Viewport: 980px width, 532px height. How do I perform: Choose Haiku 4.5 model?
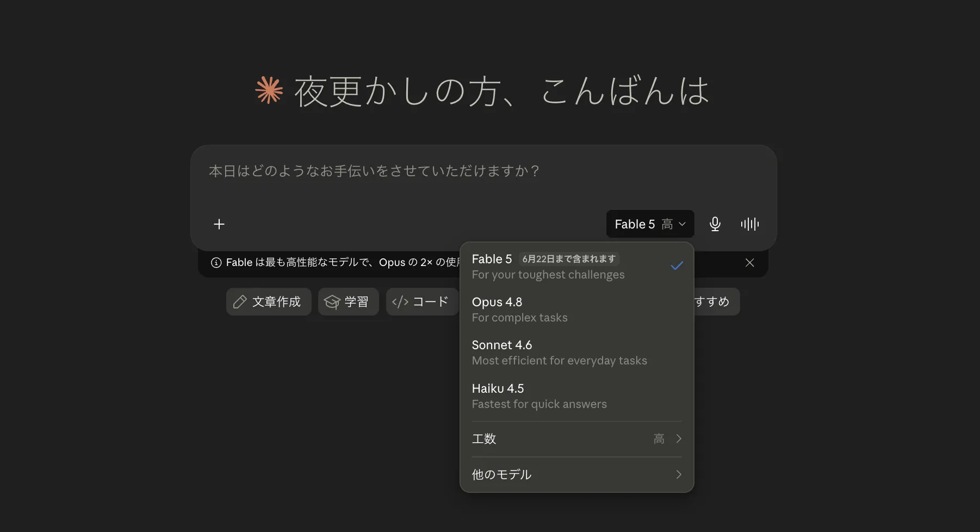(x=576, y=396)
